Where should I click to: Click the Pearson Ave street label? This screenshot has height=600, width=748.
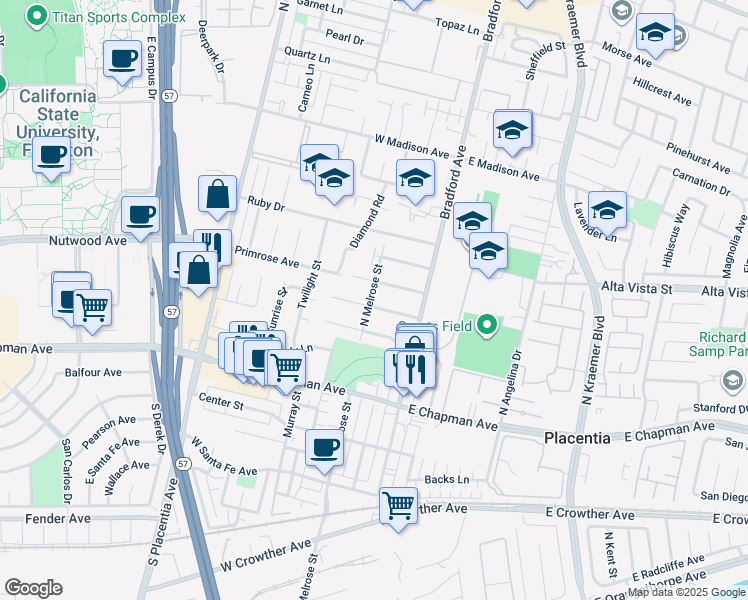coord(108,432)
